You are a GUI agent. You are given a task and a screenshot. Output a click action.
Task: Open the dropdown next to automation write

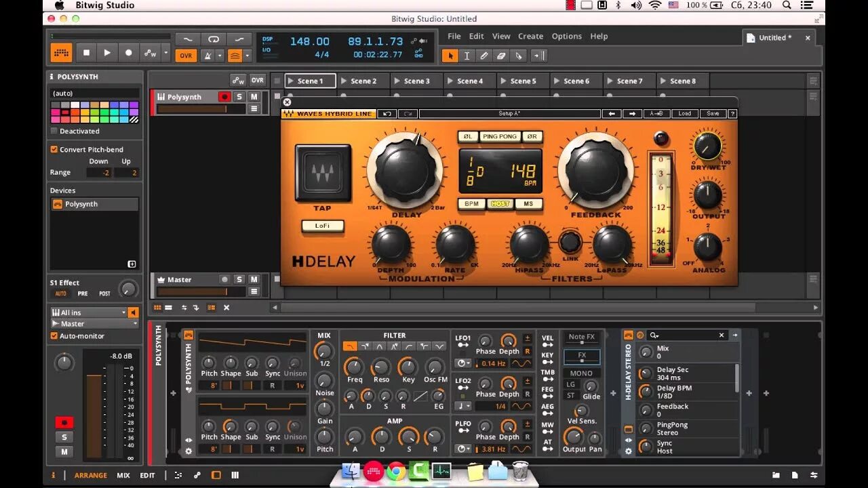(165, 52)
